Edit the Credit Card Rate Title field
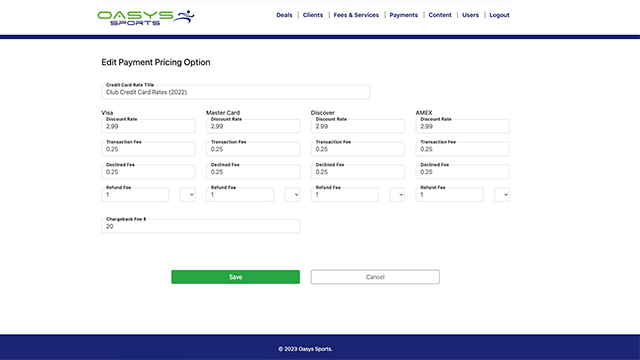The image size is (640, 360). click(x=236, y=92)
